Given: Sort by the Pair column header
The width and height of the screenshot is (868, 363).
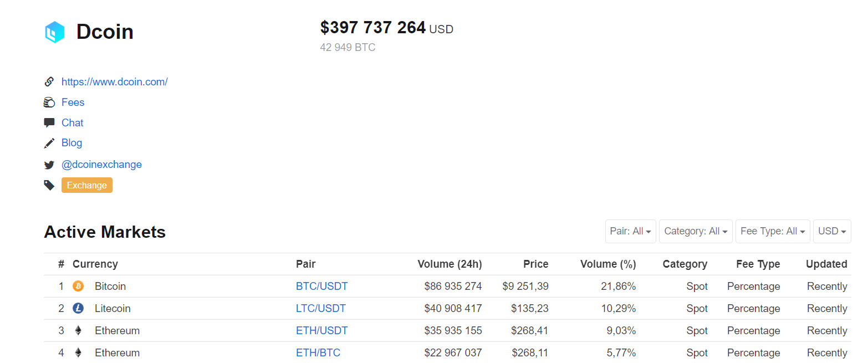Looking at the screenshot, I should coord(306,264).
